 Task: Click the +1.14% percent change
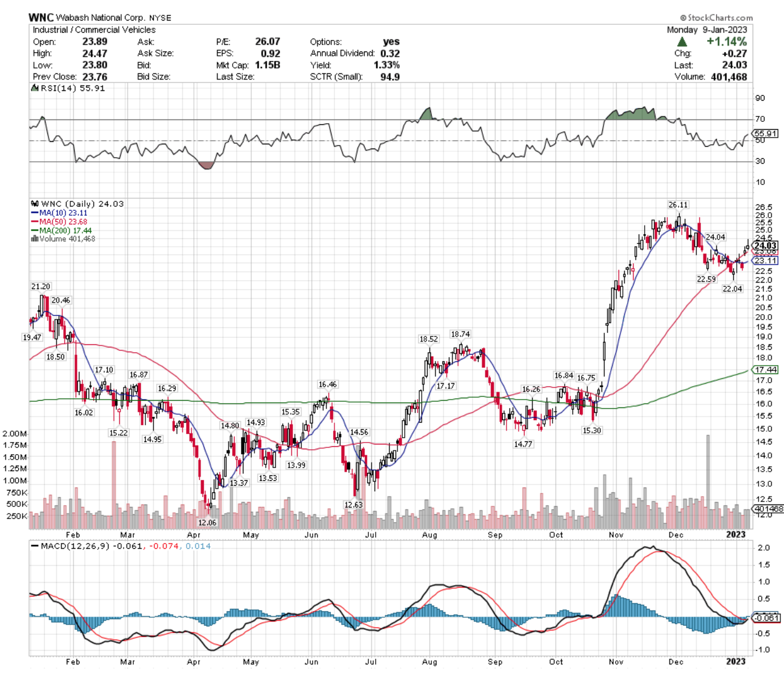point(726,42)
